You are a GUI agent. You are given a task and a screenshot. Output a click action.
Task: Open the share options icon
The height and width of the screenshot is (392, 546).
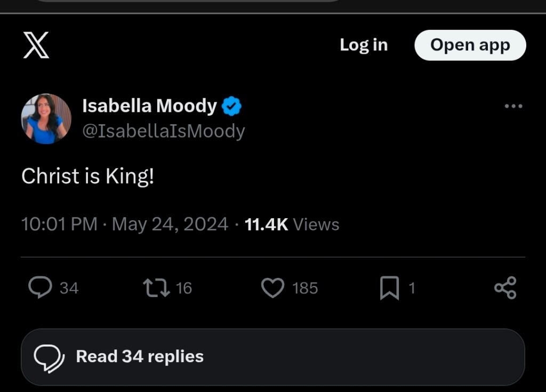coord(505,288)
